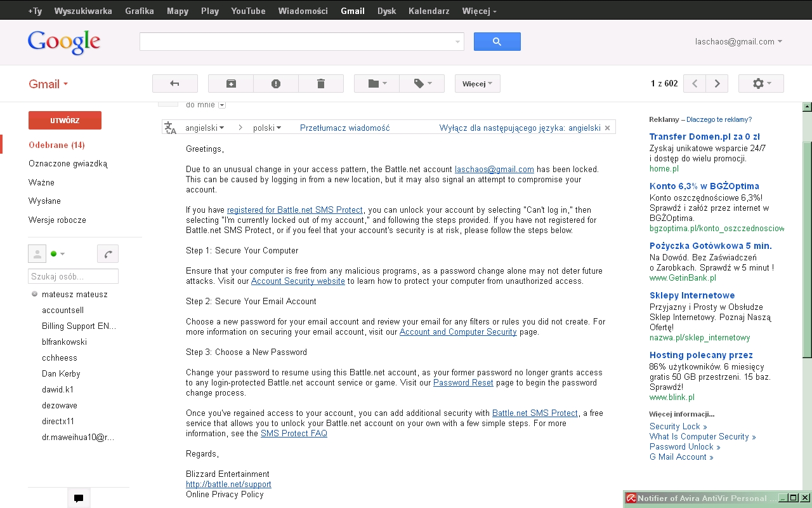Click the Google logo
812x508 pixels.
[64, 42]
